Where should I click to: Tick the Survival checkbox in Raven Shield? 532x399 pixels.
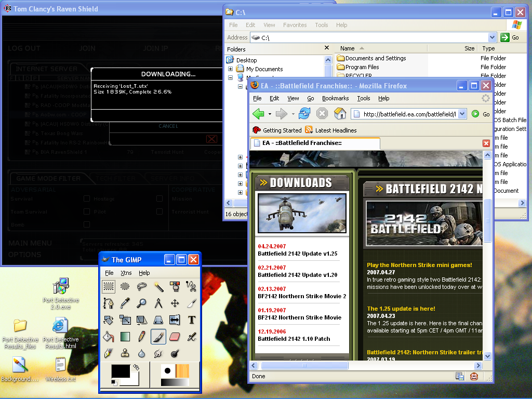click(87, 198)
